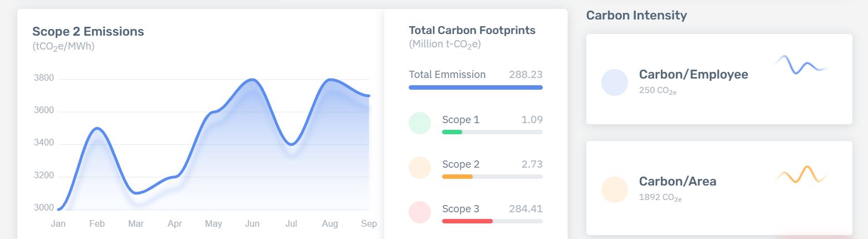
Task: Click the blue Carbon/Employee sparkline graphic
Action: 801,65
